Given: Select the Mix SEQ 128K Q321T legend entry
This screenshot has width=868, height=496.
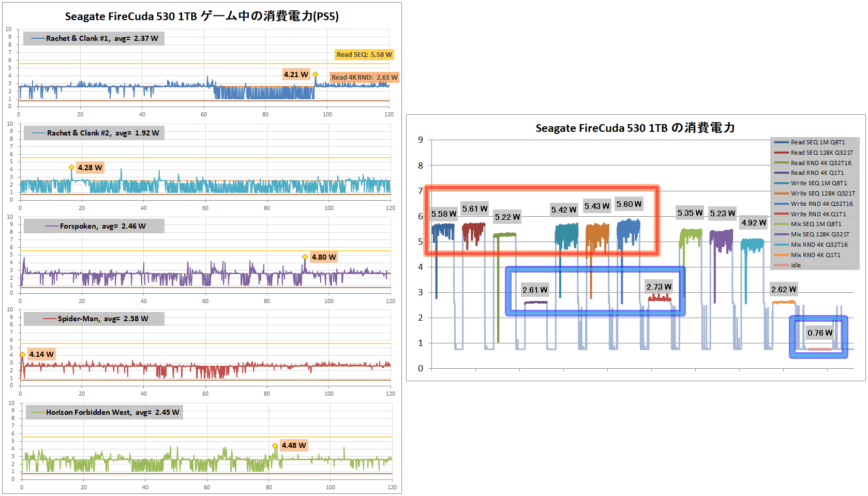Looking at the screenshot, I should [819, 234].
